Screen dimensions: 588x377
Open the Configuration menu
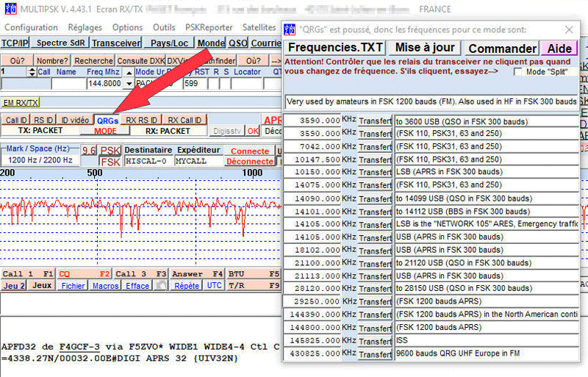coord(31,27)
